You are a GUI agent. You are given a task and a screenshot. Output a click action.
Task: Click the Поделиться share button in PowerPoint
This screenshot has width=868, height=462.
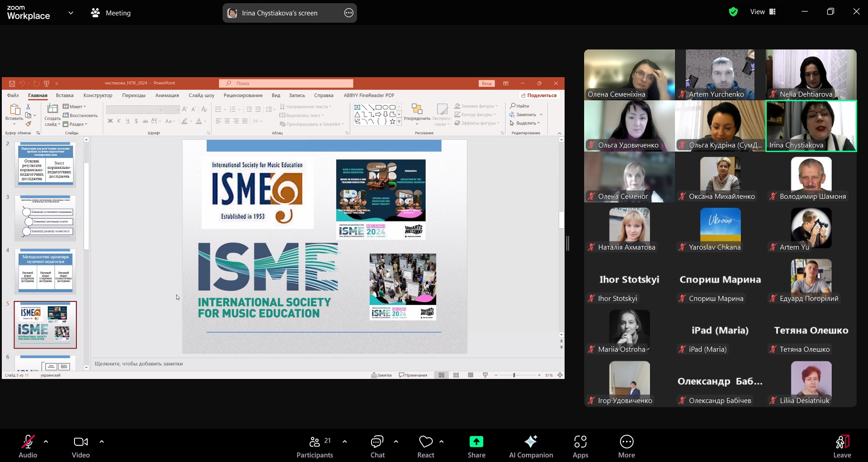pos(539,95)
